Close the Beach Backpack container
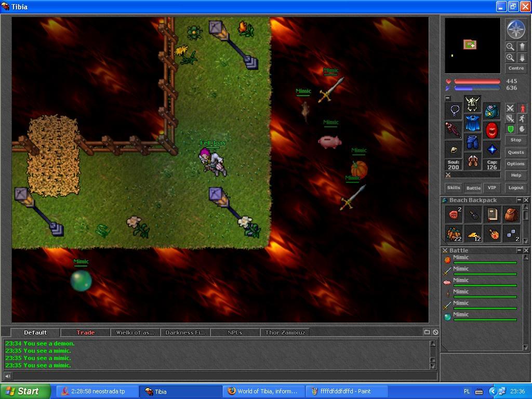 coord(526,200)
